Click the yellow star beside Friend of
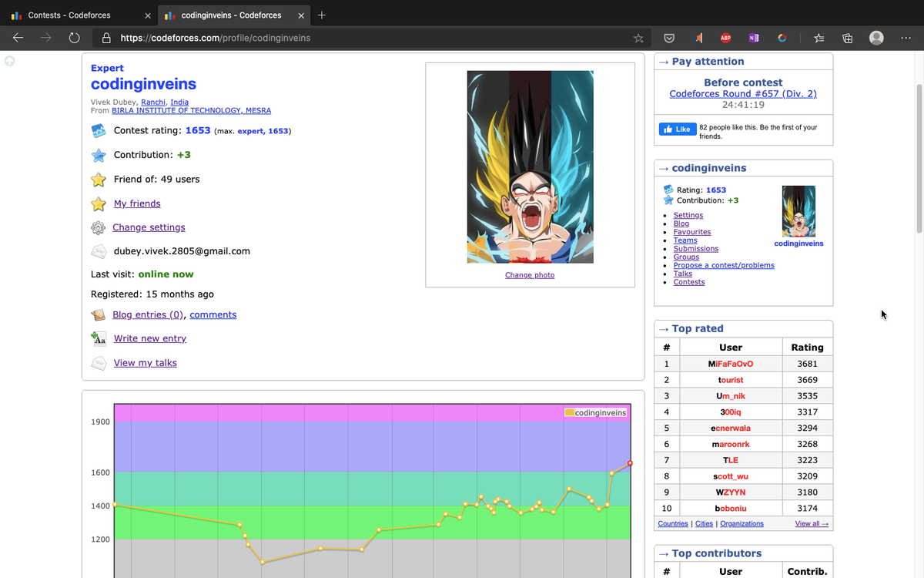This screenshot has width=924, height=578. click(99, 180)
